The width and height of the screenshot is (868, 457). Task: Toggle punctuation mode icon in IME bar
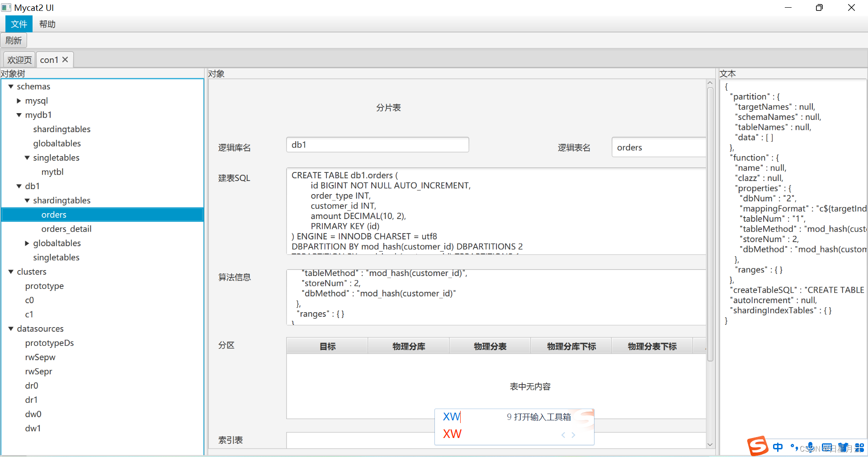pos(794,447)
